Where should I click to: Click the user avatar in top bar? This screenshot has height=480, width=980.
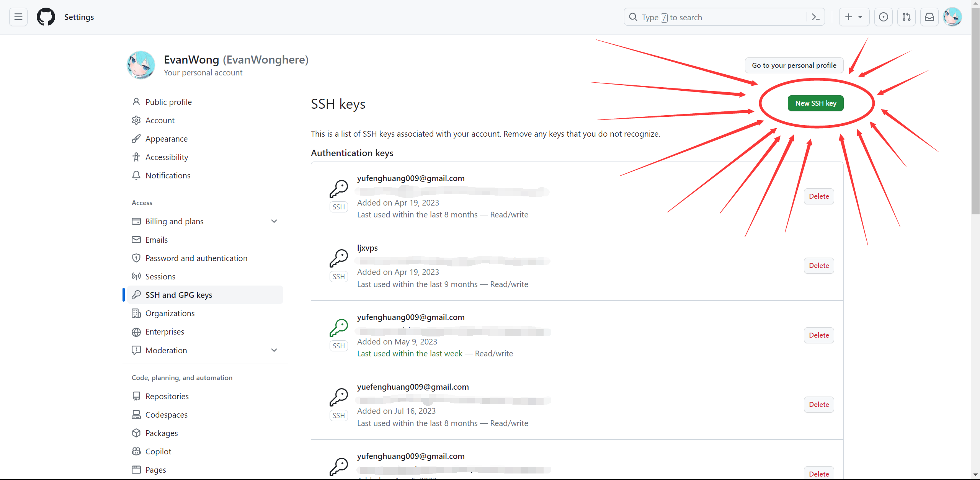(952, 17)
